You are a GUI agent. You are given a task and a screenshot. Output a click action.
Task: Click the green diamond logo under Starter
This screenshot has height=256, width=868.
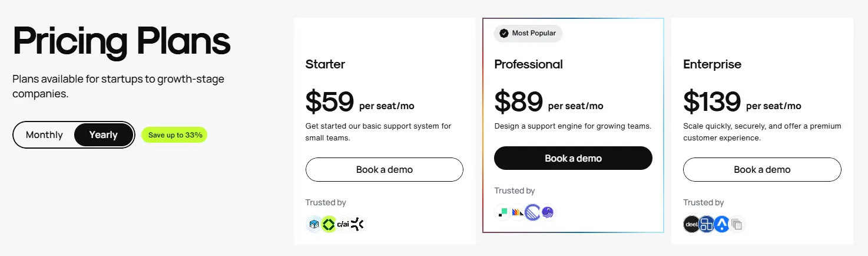pyautogui.click(x=329, y=224)
